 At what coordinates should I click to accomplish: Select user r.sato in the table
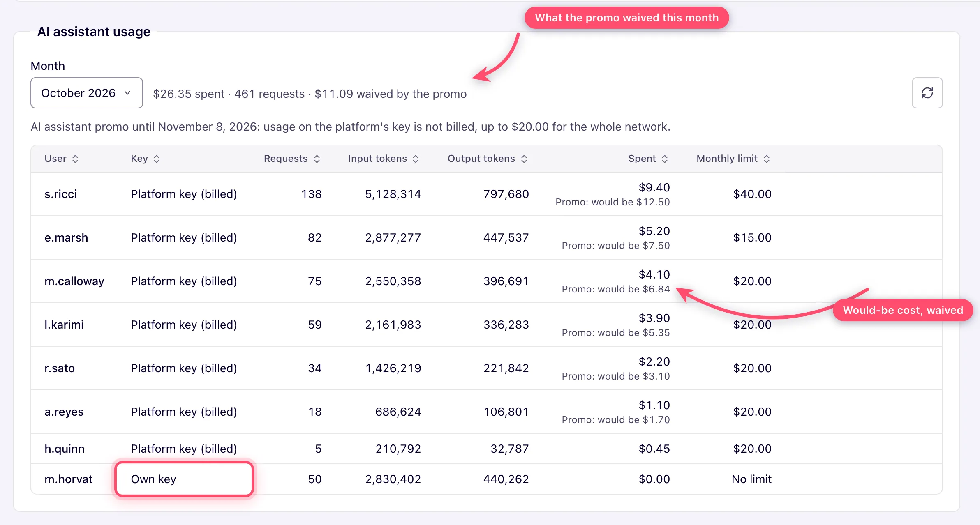[x=60, y=368]
